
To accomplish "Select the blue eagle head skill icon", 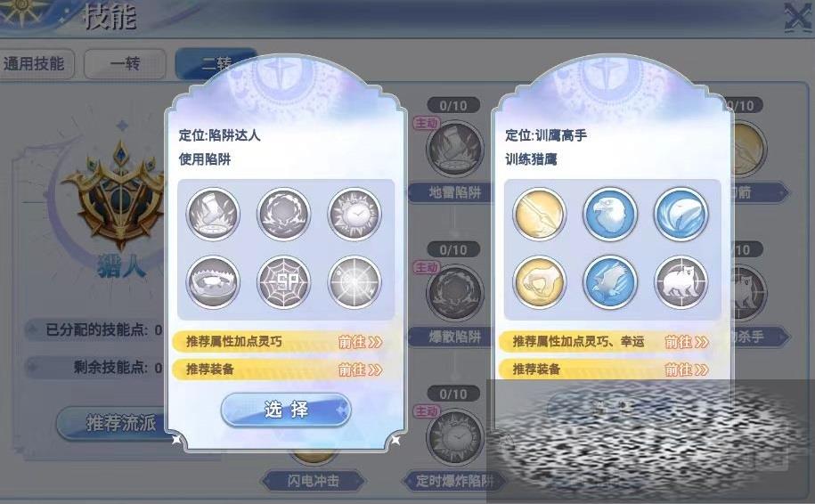I will point(610,214).
